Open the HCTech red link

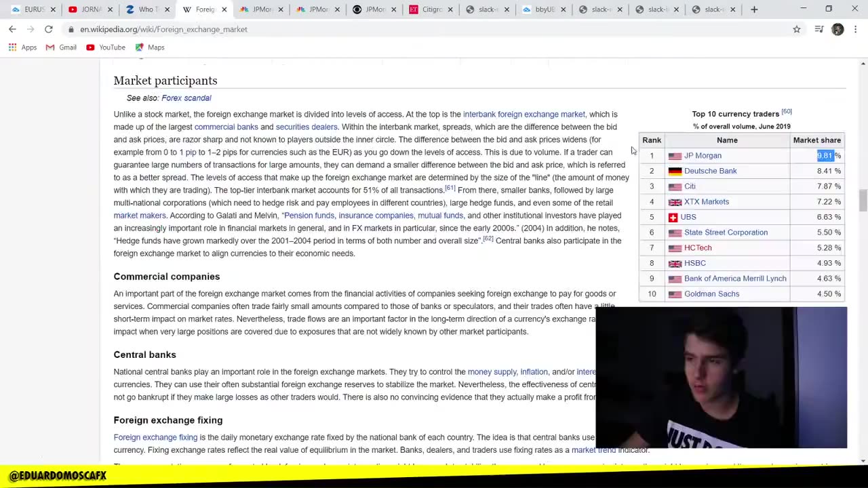[x=698, y=248]
